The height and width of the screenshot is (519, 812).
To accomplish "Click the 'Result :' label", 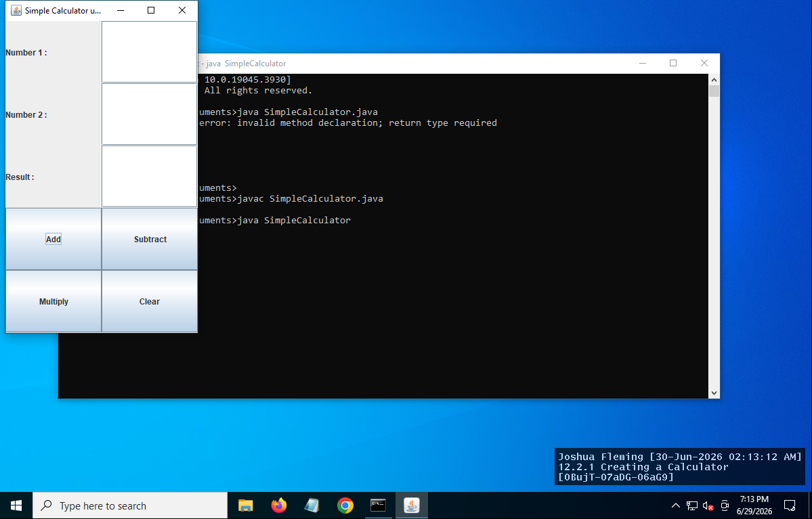I will [x=20, y=177].
